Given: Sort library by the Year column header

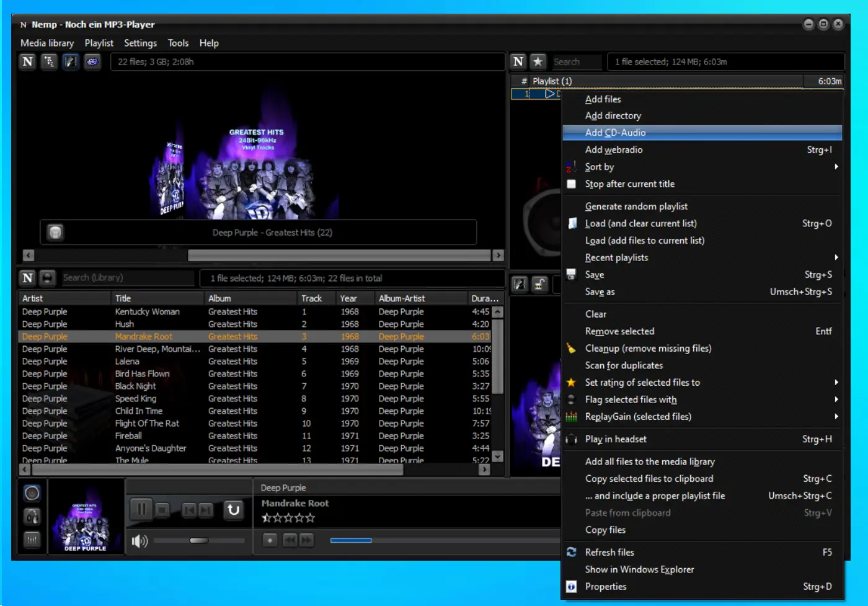Looking at the screenshot, I should [x=354, y=298].
